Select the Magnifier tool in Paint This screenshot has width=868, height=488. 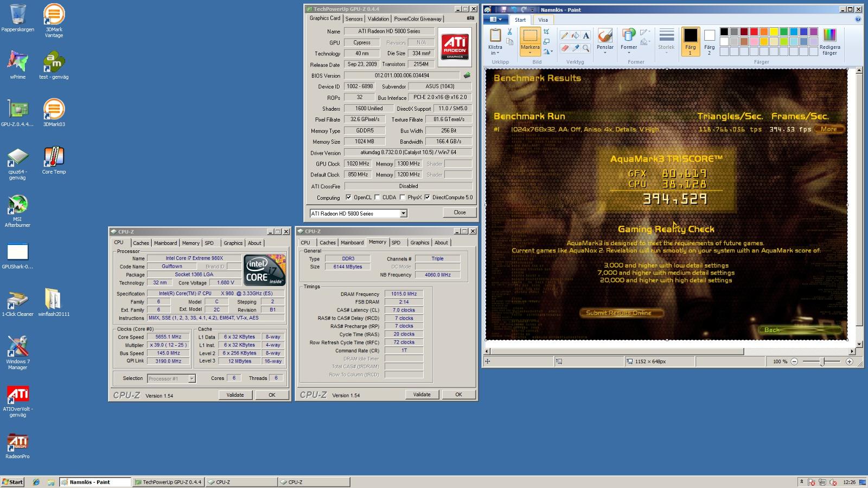click(586, 48)
